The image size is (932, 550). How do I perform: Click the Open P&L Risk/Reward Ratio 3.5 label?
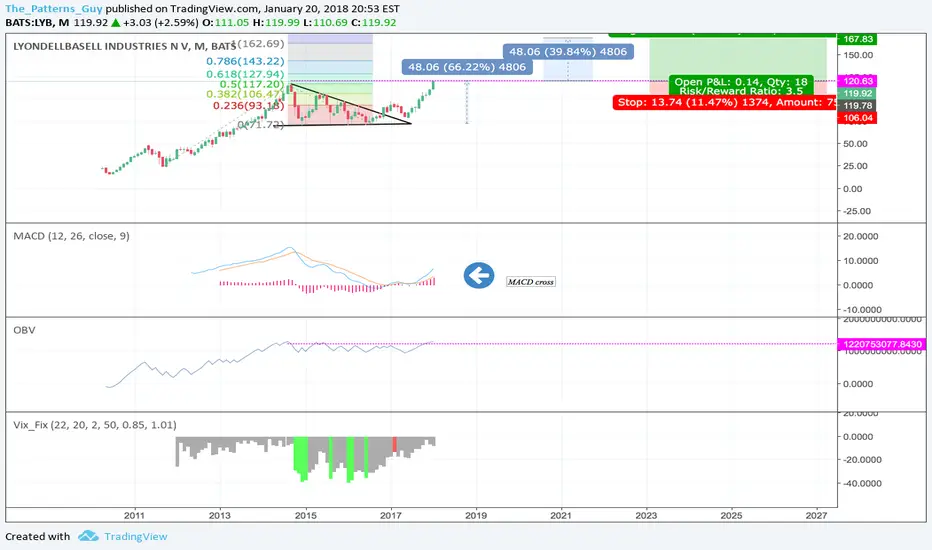click(741, 86)
